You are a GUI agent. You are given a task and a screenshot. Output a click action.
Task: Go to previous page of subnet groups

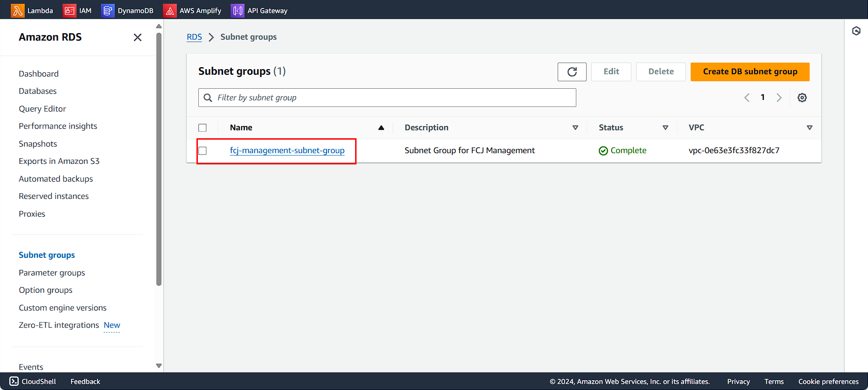point(747,98)
